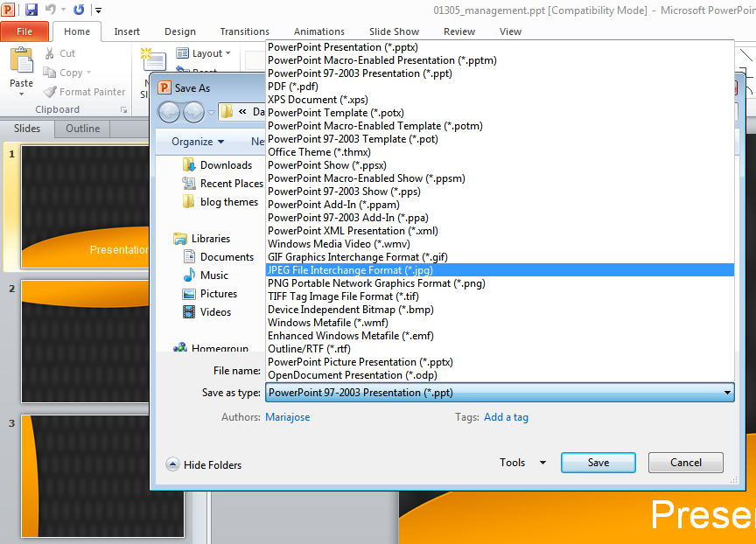Choose Outline/RTF (*.rtf) type
This screenshot has height=544, width=756.
click(500, 349)
